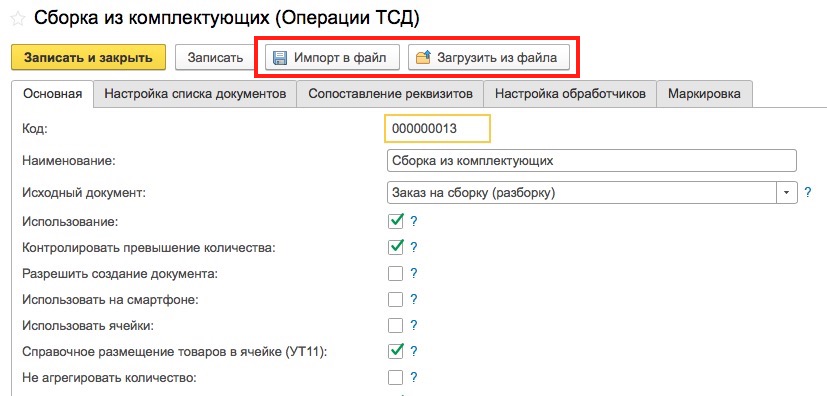Screen dimensions: 827x396
Task: Open Сопоставление реквизитов tab
Action: click(390, 94)
